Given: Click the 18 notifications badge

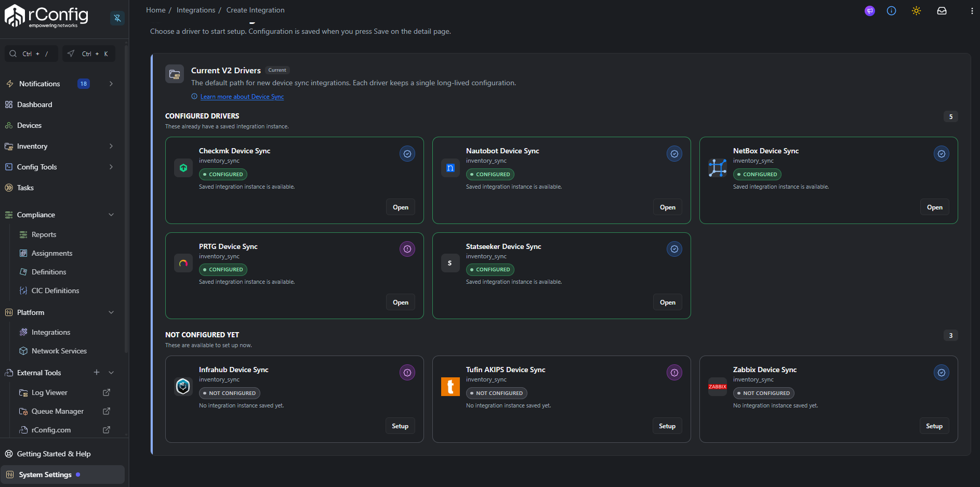Looking at the screenshot, I should click(84, 84).
